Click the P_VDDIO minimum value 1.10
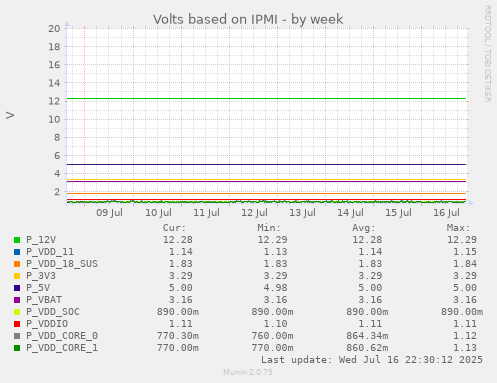 click(x=275, y=324)
